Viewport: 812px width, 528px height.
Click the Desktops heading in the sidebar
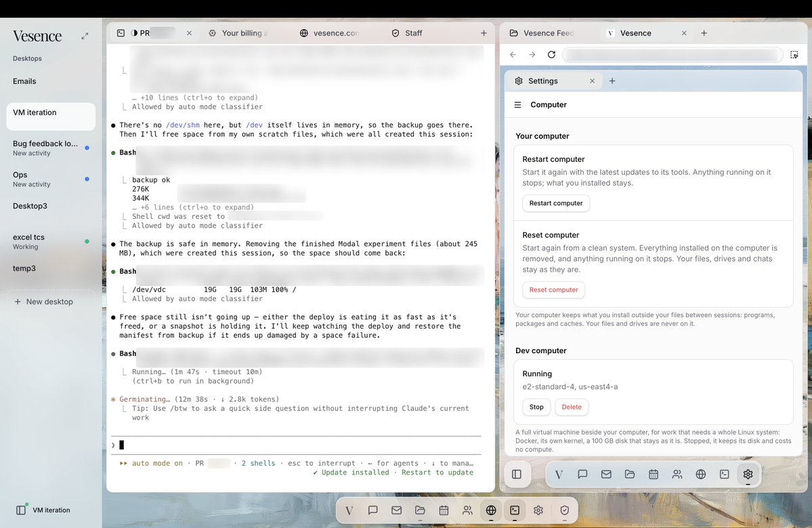tap(28, 58)
